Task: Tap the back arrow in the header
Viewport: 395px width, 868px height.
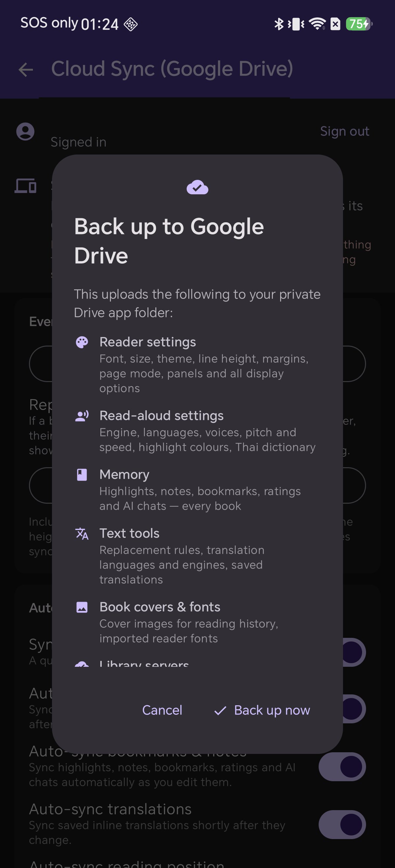Action: pos(26,70)
